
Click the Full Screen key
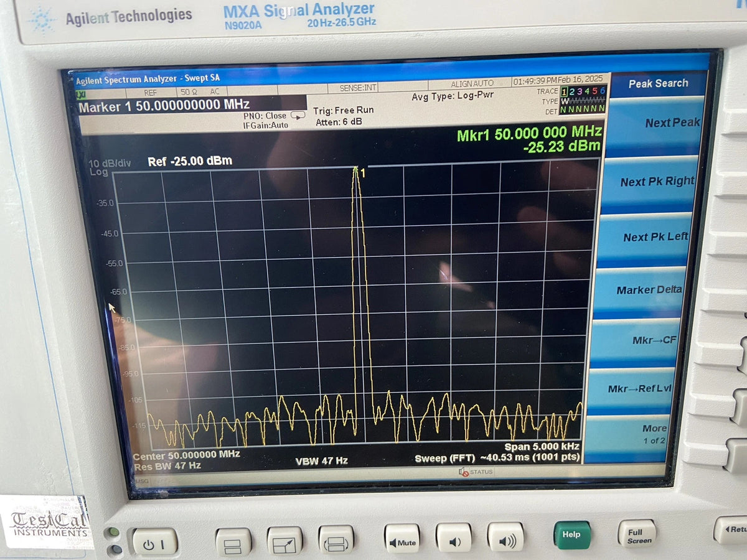[x=636, y=534]
